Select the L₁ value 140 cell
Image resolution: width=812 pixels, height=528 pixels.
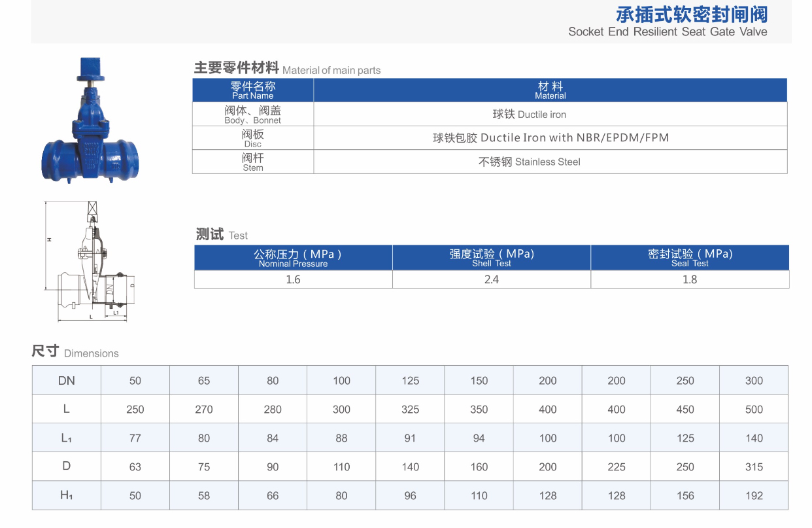point(753,438)
